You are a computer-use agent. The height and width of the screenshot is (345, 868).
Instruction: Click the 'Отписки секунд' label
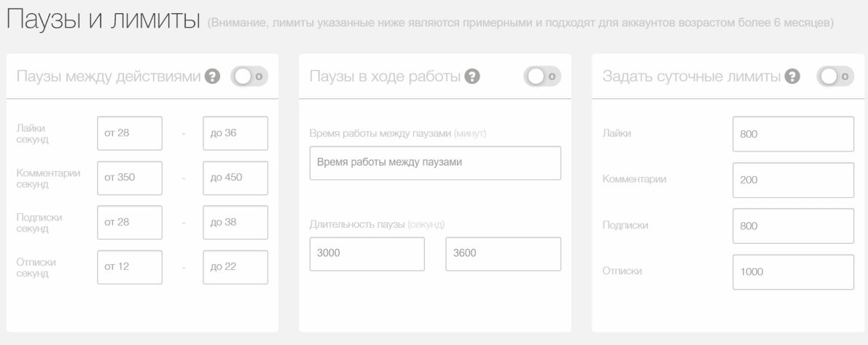(x=36, y=267)
